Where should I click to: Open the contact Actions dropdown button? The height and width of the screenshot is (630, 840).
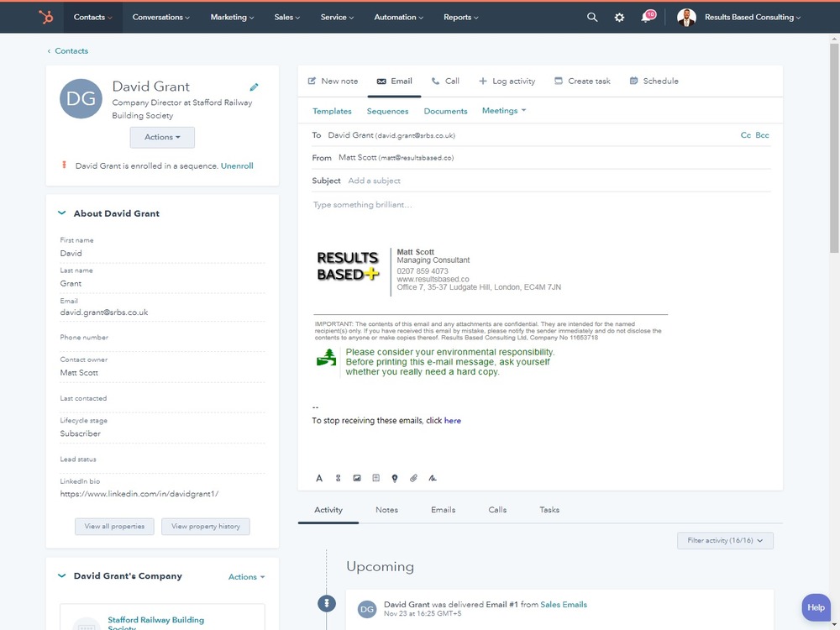(x=162, y=137)
